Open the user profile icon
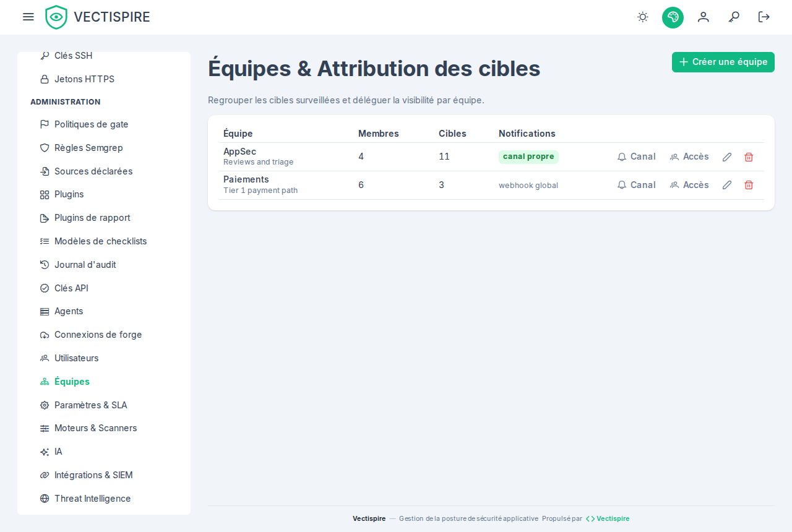The image size is (792, 532). tap(704, 17)
